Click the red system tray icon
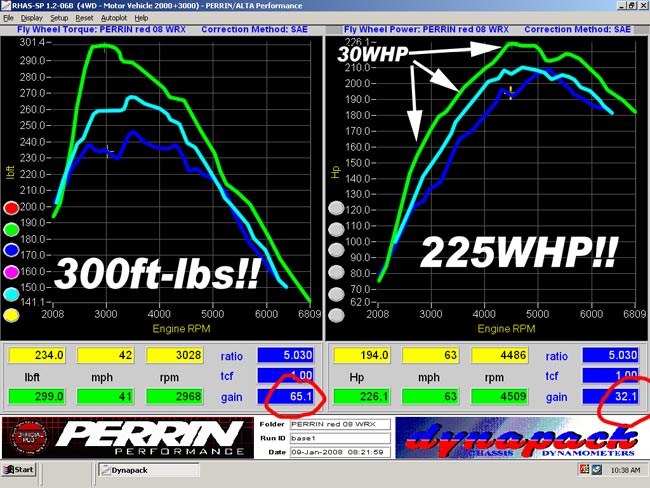This screenshot has height=488, width=650. pos(585,469)
